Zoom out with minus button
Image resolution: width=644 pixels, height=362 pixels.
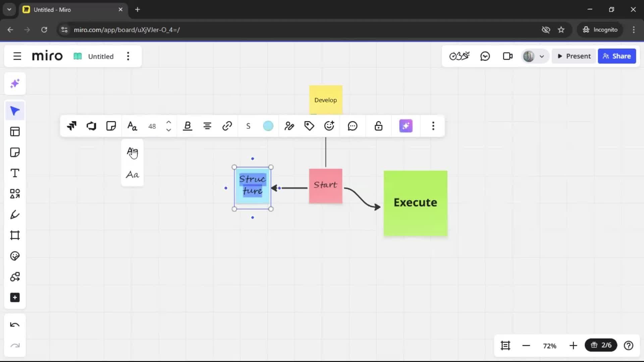point(526,345)
